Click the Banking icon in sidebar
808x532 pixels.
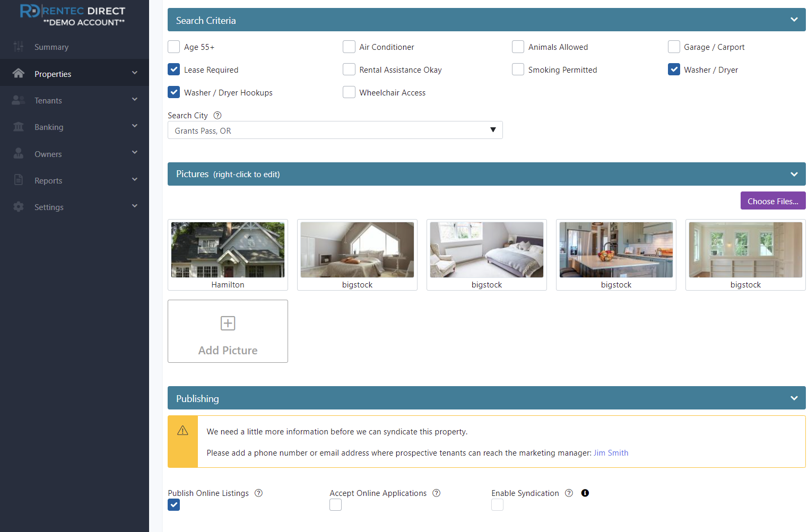tap(19, 127)
